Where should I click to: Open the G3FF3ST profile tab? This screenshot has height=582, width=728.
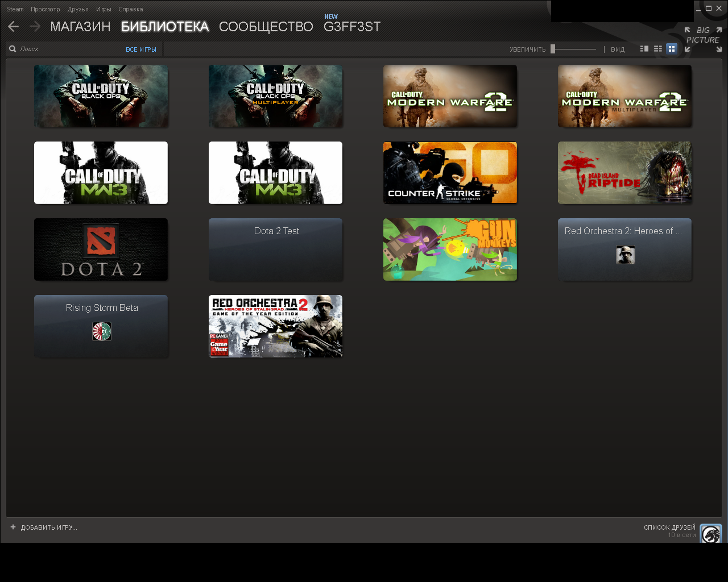pyautogui.click(x=352, y=27)
